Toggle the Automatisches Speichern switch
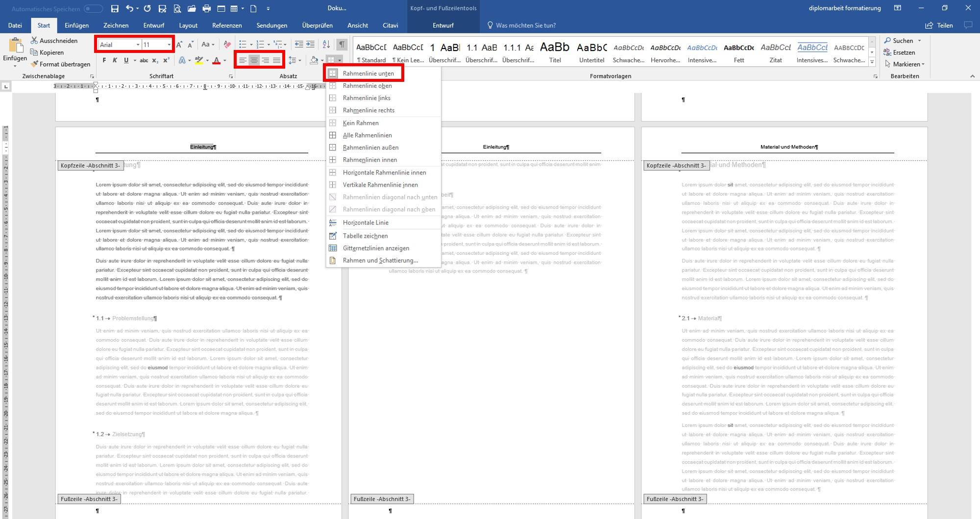The width and height of the screenshot is (980, 519). [93, 9]
